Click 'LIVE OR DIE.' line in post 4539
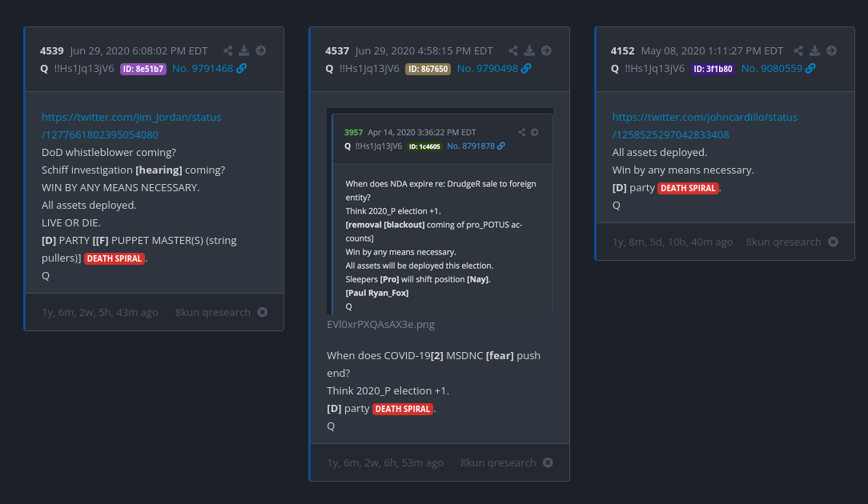The width and height of the screenshot is (868, 504). point(70,222)
